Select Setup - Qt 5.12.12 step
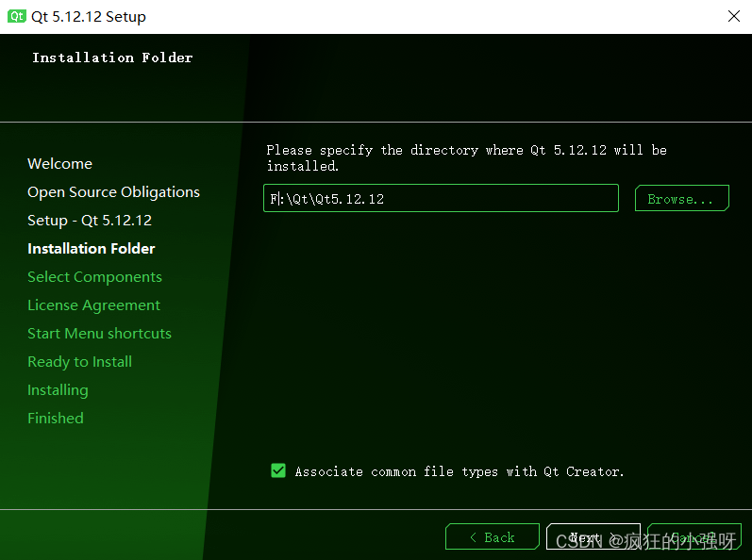Screen dimensions: 752x560 [90, 221]
